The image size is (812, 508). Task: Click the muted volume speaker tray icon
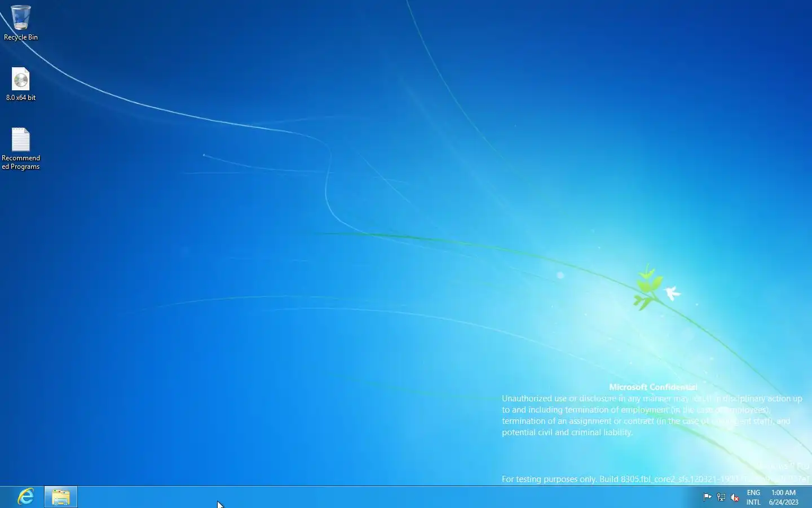[x=735, y=497]
